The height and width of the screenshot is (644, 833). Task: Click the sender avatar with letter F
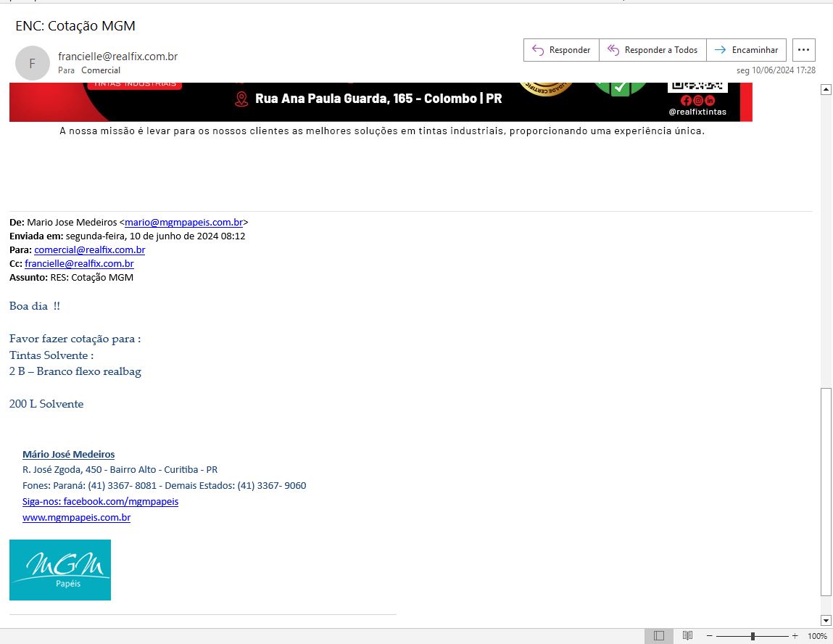[x=32, y=63]
